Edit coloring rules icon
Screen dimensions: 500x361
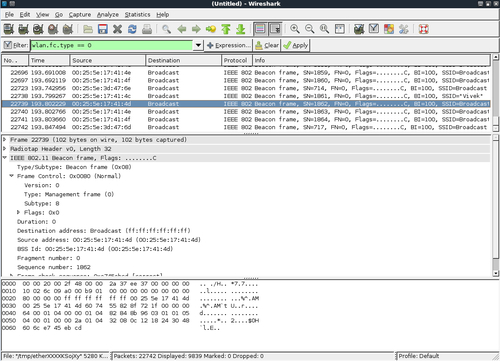tap(389, 29)
